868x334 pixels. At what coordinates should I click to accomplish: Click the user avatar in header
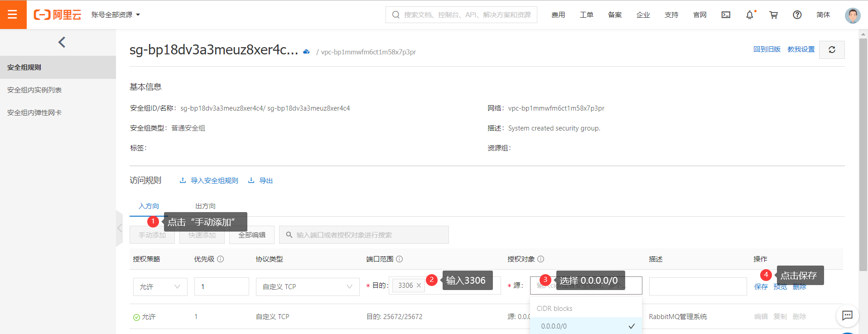(852, 15)
